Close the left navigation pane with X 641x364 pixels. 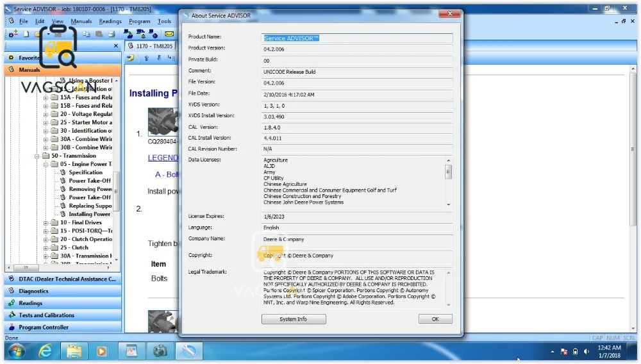tap(115, 45)
